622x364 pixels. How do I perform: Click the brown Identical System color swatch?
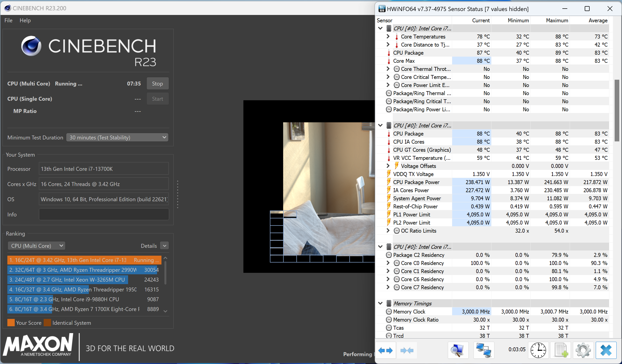pyautogui.click(x=47, y=323)
